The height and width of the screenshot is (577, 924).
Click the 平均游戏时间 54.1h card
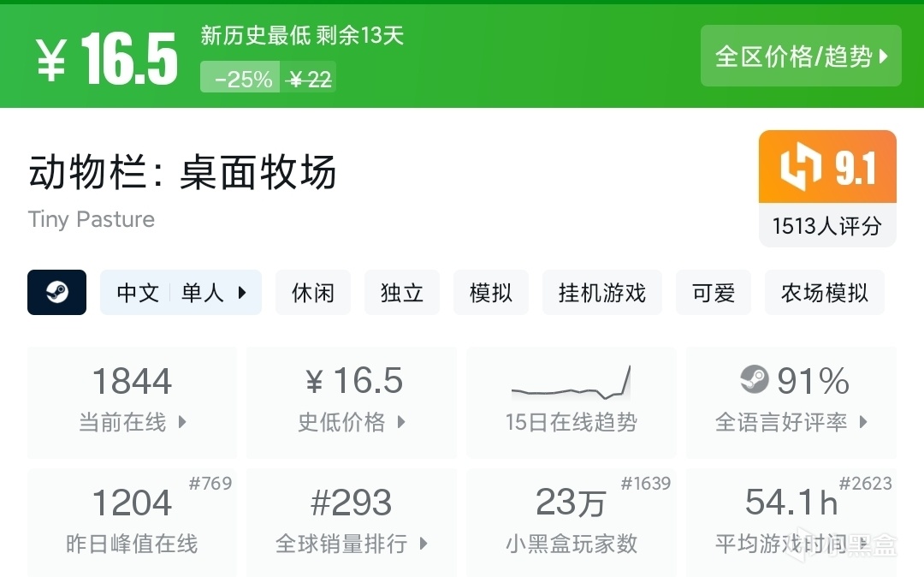(791, 522)
